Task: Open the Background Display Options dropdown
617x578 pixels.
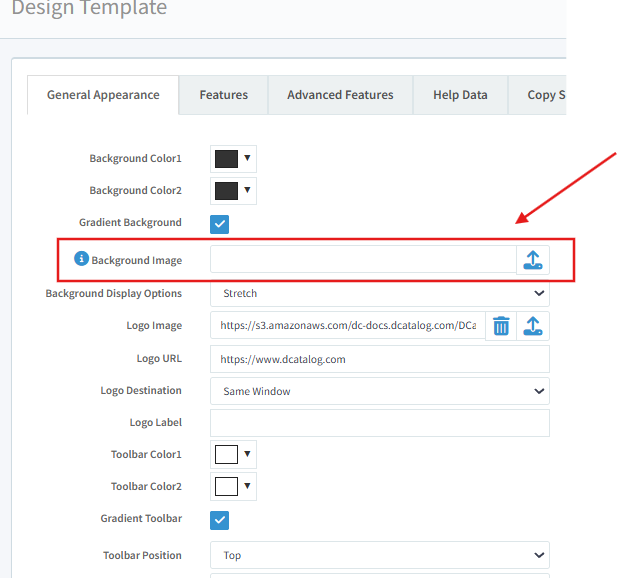Action: pyautogui.click(x=379, y=294)
